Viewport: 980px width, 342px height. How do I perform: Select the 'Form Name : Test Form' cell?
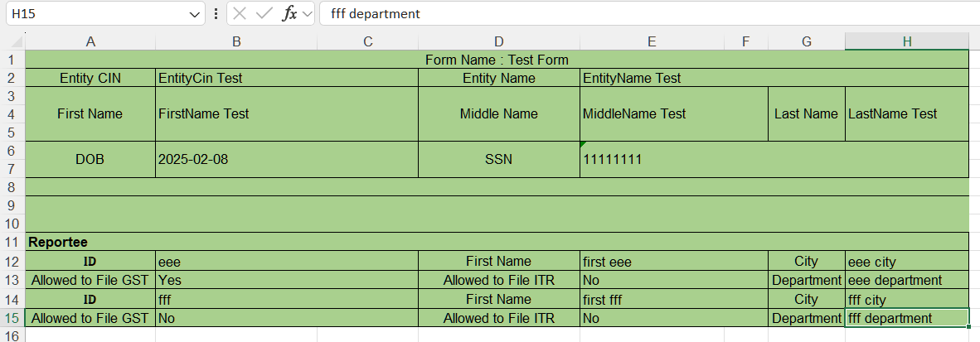coord(497,60)
